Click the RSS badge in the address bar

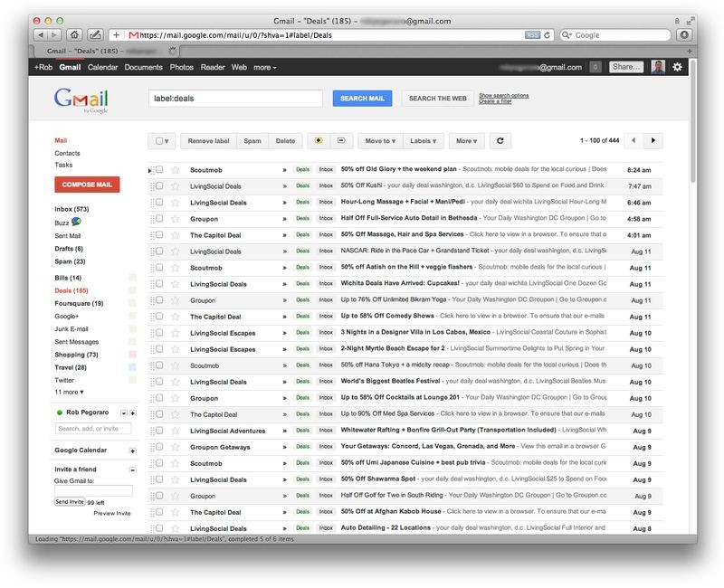pos(532,35)
